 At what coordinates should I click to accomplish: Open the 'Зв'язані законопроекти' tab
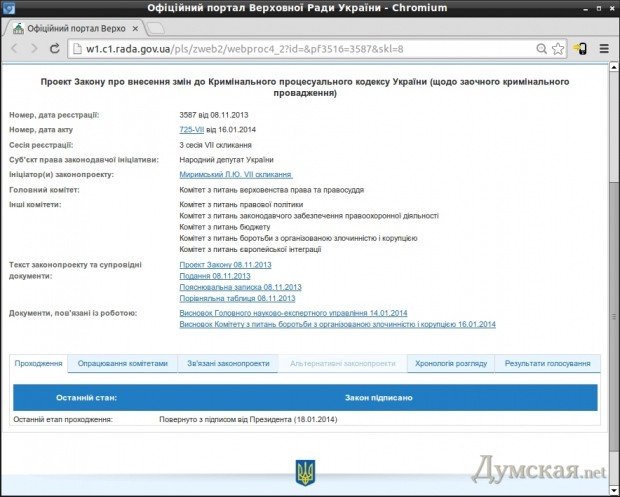[x=228, y=363]
